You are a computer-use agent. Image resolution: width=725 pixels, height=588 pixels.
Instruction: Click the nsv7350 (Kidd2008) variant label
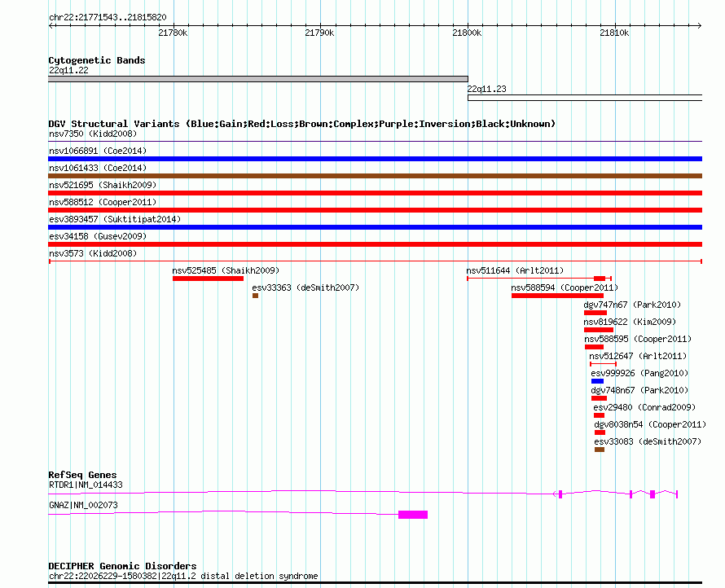(x=93, y=134)
